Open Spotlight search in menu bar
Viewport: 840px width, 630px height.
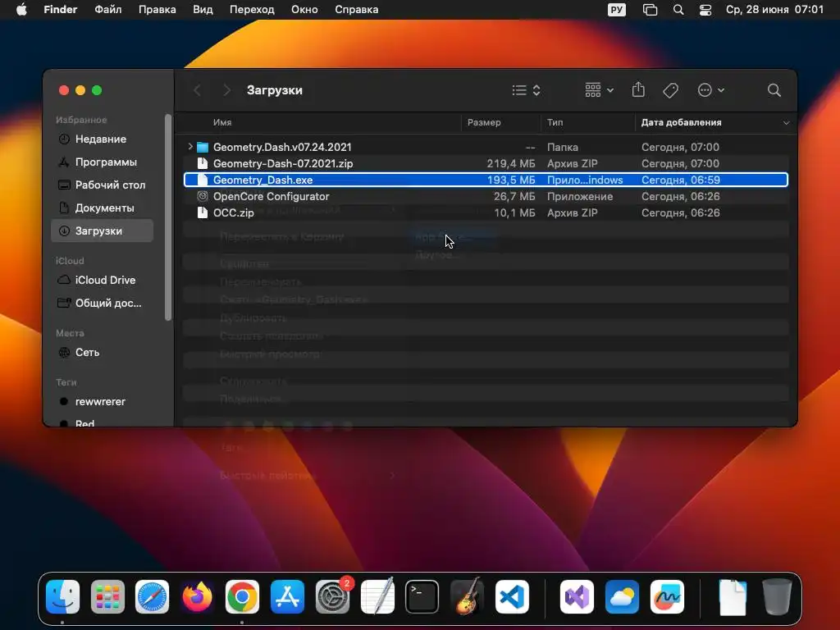coord(678,10)
